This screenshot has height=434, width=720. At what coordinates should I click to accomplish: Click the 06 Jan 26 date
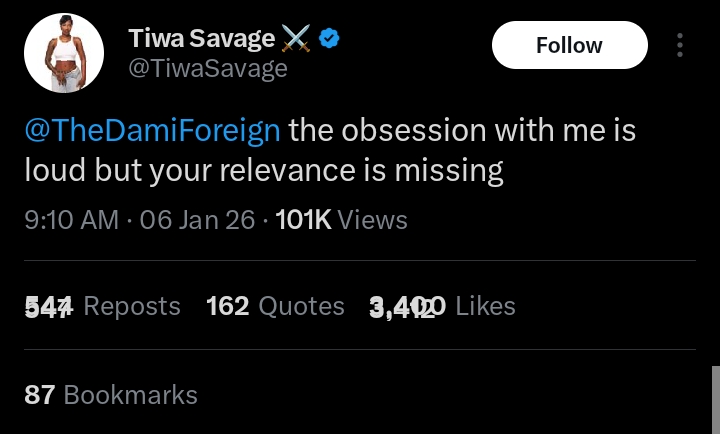[198, 219]
